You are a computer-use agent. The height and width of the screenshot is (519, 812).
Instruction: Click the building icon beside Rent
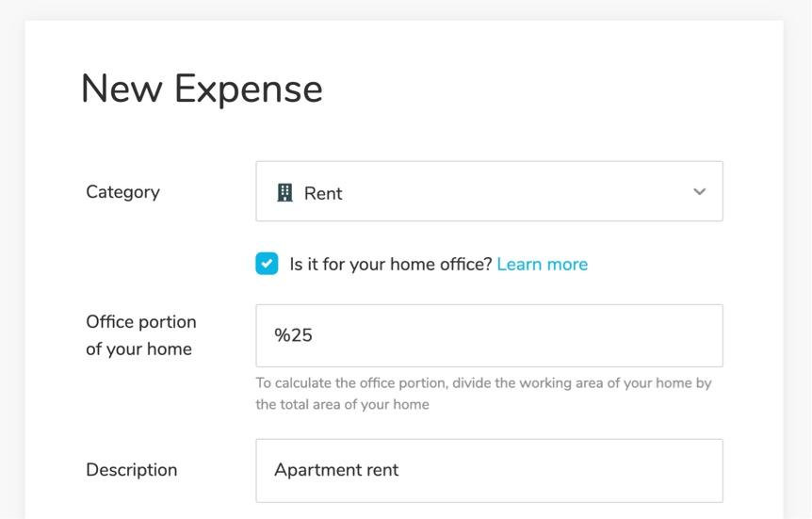click(x=284, y=192)
